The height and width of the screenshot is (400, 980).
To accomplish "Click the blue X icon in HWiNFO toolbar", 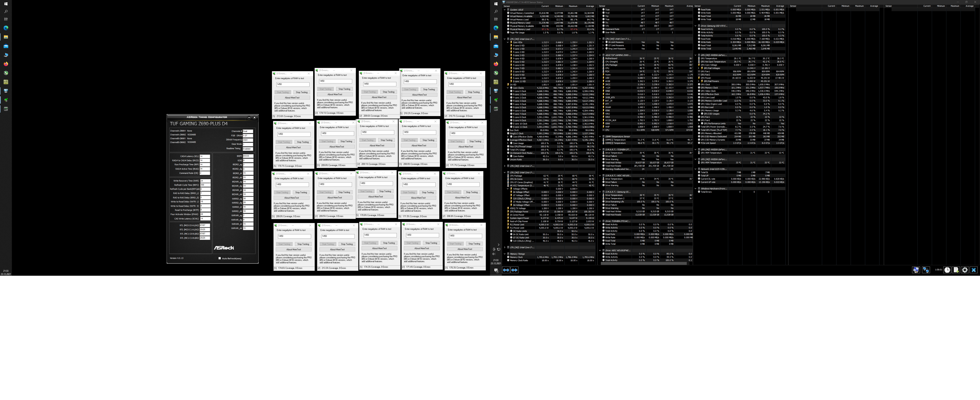I will pos(974,270).
